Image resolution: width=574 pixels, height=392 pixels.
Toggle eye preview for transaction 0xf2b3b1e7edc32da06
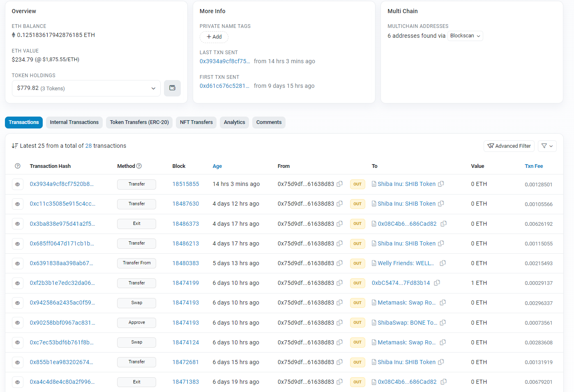point(17,283)
